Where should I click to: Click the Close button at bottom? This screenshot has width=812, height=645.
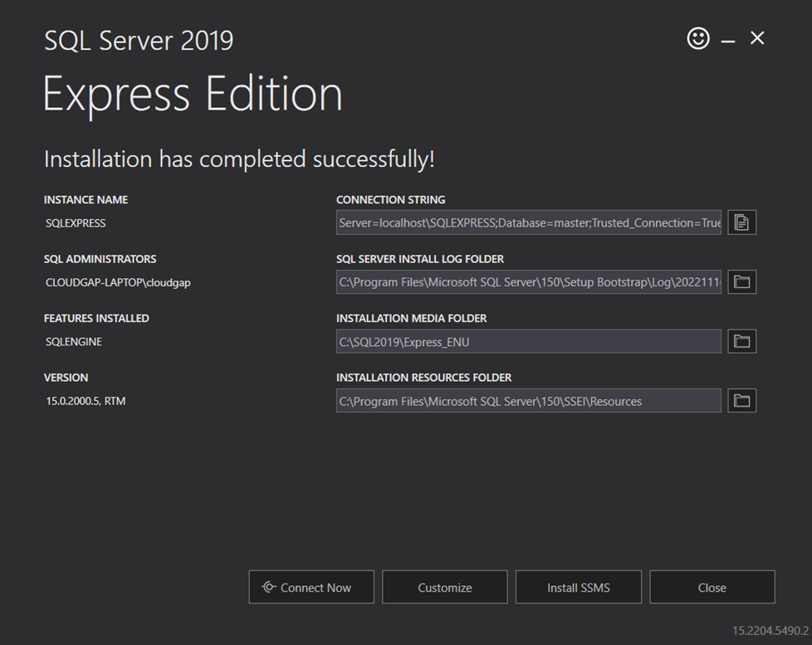pos(712,587)
